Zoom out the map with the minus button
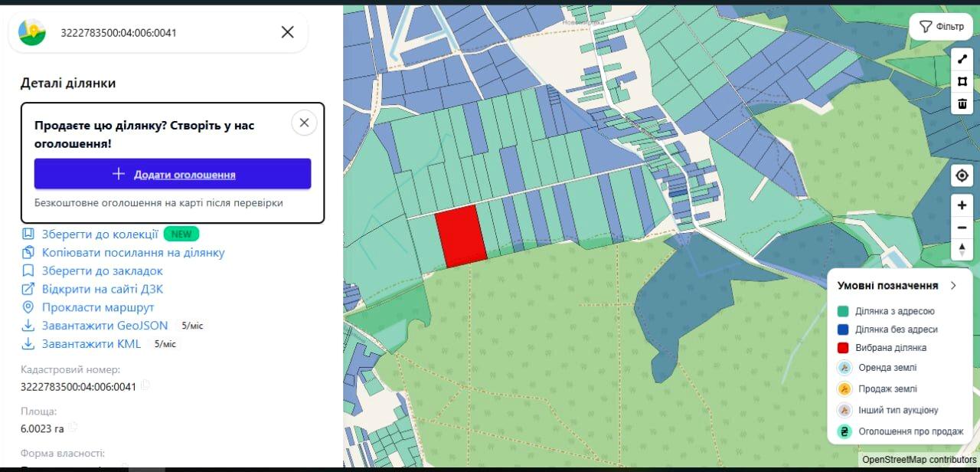The height and width of the screenshot is (472, 980). click(962, 228)
